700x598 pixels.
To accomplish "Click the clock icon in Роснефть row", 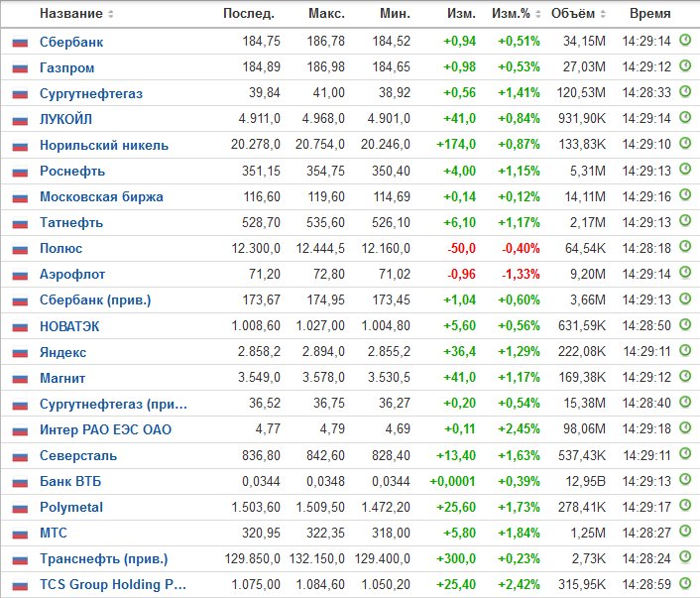I will pos(685,170).
